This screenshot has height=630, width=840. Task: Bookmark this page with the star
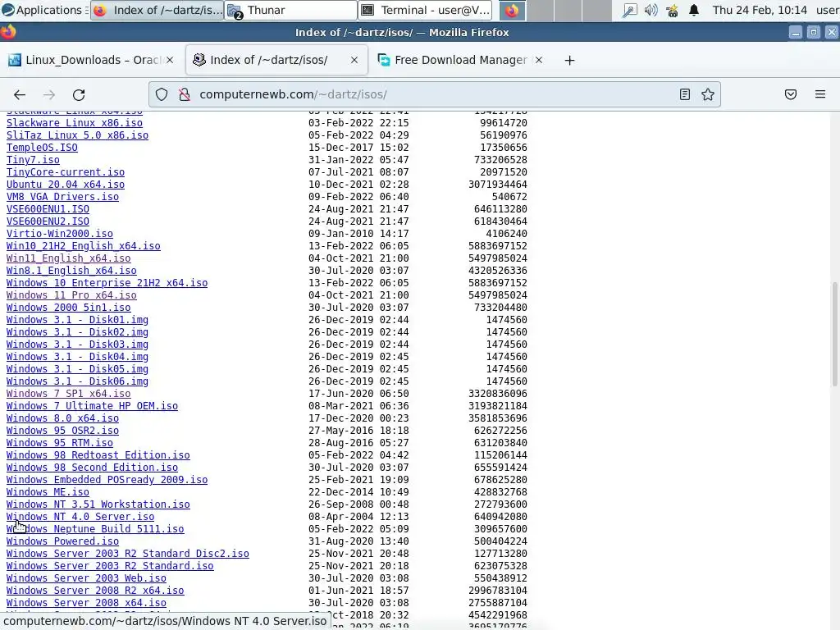(708, 95)
